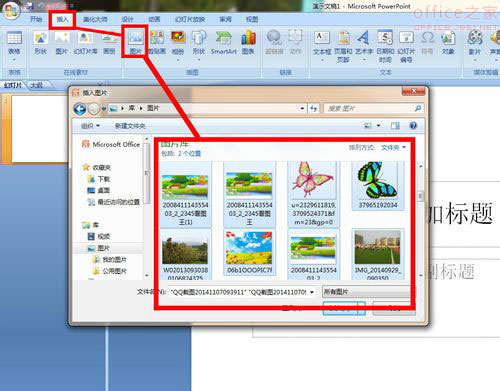This screenshot has height=391, width=500.
Task: Open the file type 所有图片 dropdown
Action: (x=367, y=292)
